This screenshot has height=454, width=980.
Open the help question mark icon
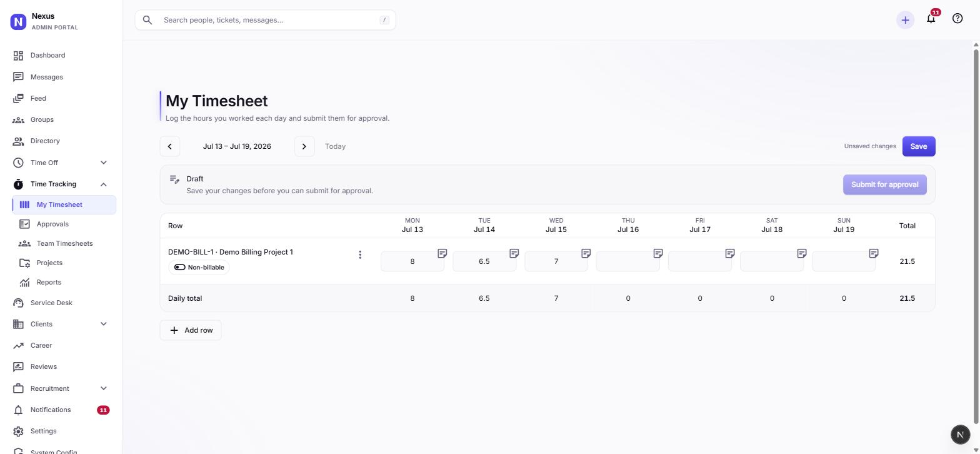(957, 19)
